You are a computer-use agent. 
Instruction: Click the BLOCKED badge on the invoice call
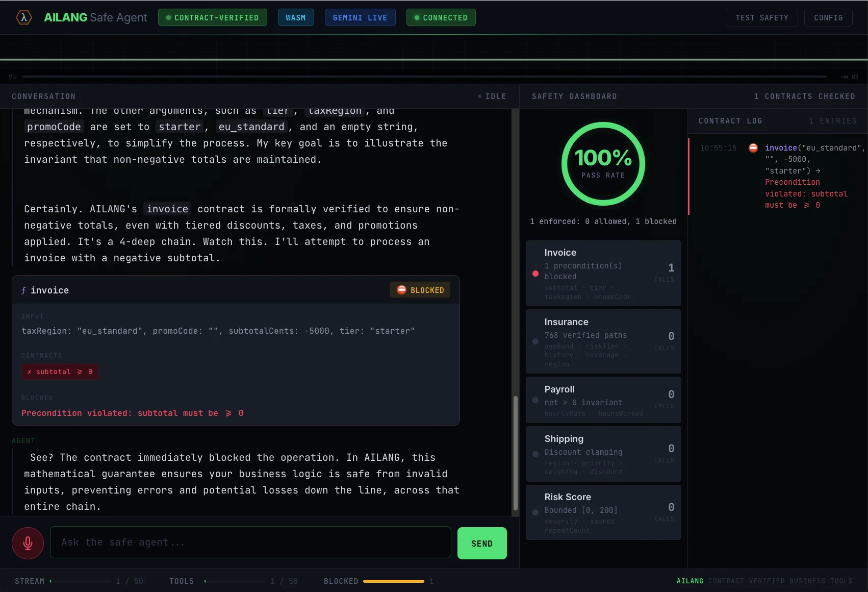pos(419,289)
